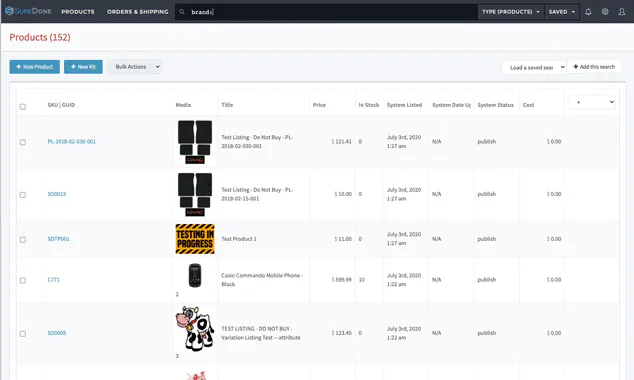
Task: Click the Media column header
Action: pos(183,105)
